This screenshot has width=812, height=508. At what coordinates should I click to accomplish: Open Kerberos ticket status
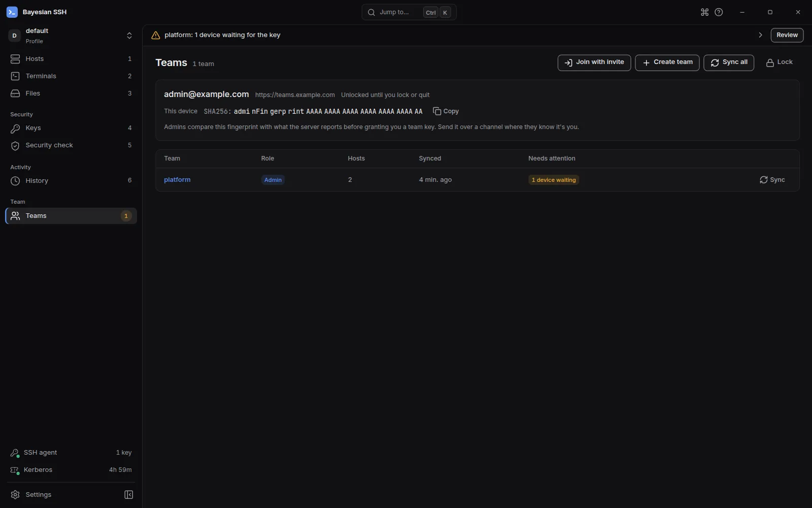coord(71,470)
